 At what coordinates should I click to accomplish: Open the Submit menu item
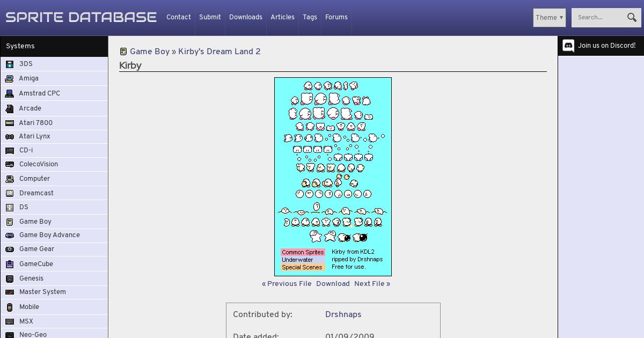pyautogui.click(x=210, y=17)
